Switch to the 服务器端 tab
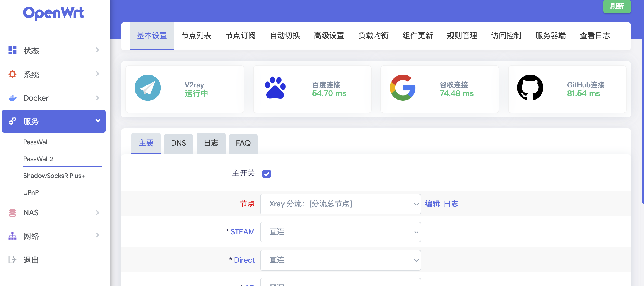Image resolution: width=644 pixels, height=286 pixels. coord(550,36)
